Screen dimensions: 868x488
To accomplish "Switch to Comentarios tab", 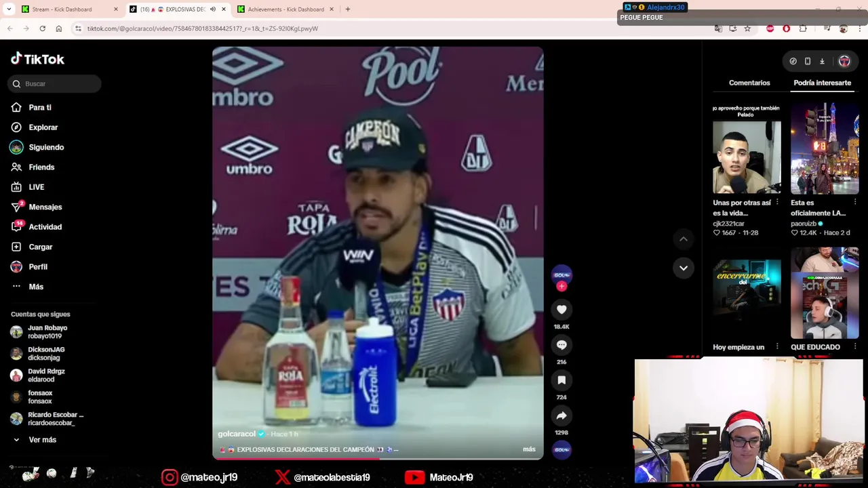I will 749,83.
